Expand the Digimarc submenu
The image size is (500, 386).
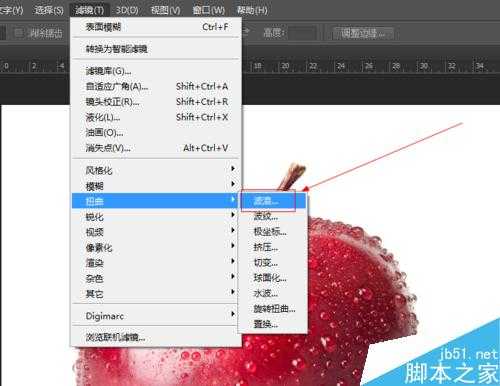click(x=156, y=316)
